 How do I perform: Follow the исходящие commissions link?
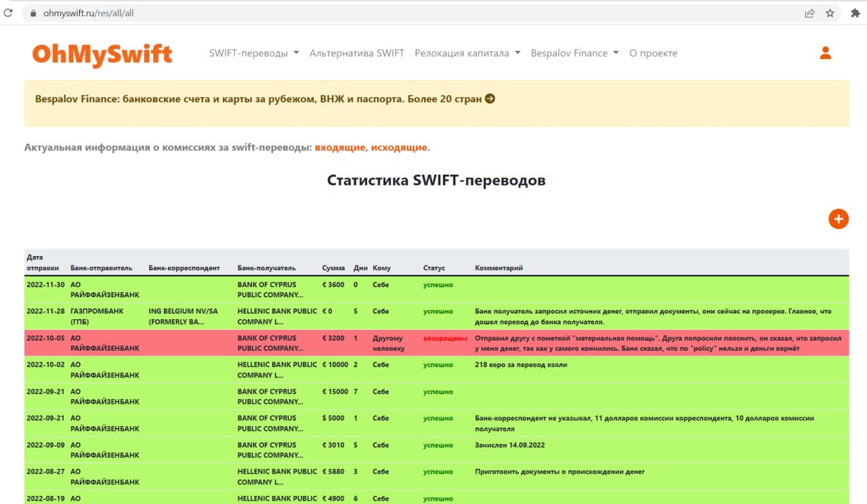tap(399, 147)
